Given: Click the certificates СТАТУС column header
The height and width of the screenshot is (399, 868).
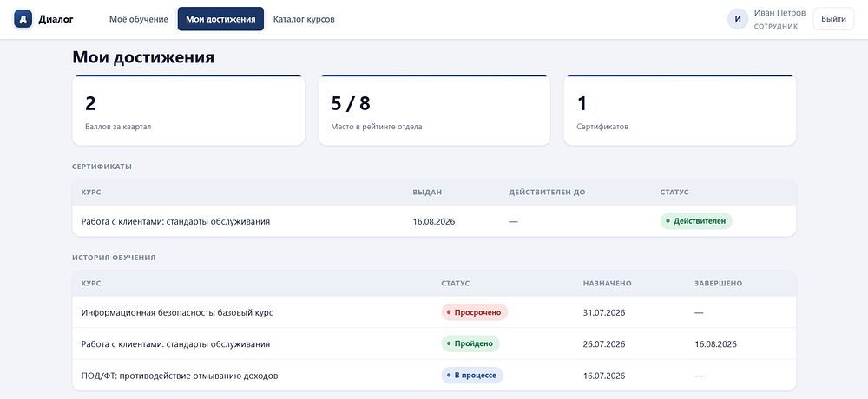Looking at the screenshot, I should (x=674, y=193).
